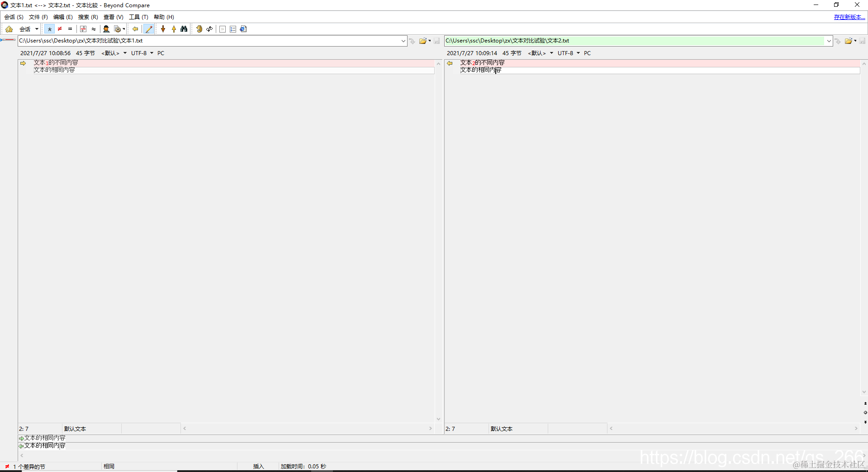The width and height of the screenshot is (868, 472).
Task: Jump to previous difference up arrow
Action: (x=174, y=29)
